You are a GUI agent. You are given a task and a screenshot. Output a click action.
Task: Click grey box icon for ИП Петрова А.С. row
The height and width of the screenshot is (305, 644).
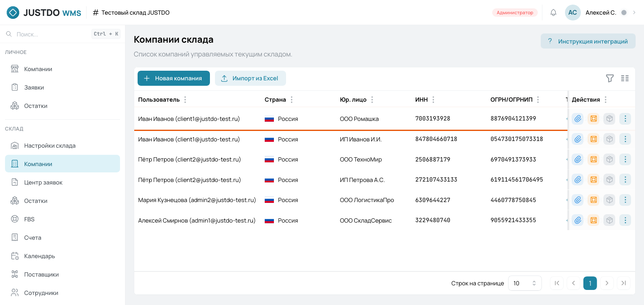tap(609, 179)
